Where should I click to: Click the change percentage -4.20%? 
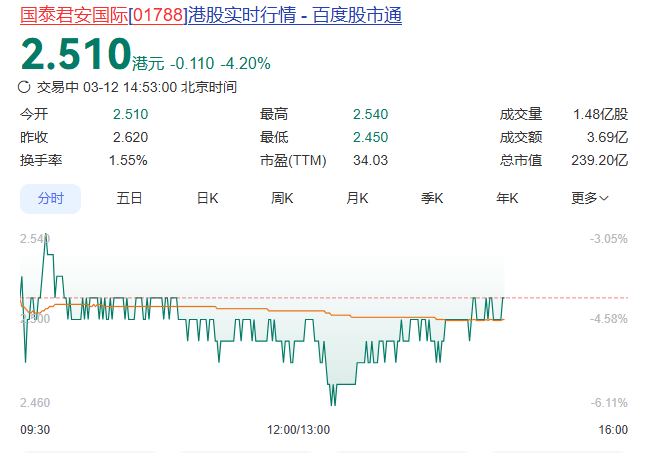pyautogui.click(x=246, y=64)
